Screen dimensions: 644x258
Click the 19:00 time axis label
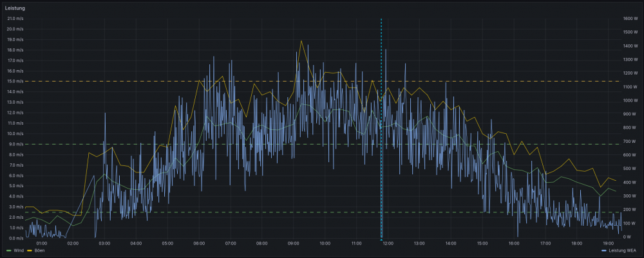(x=609, y=244)
